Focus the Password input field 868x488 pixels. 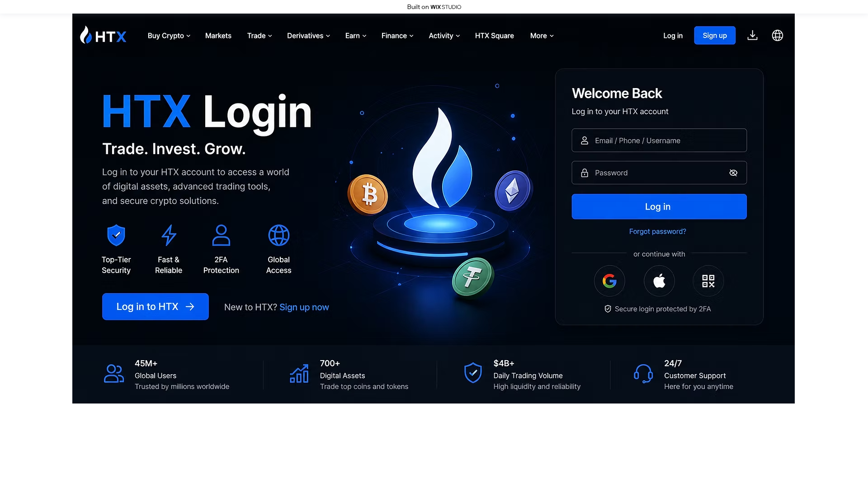(x=659, y=173)
